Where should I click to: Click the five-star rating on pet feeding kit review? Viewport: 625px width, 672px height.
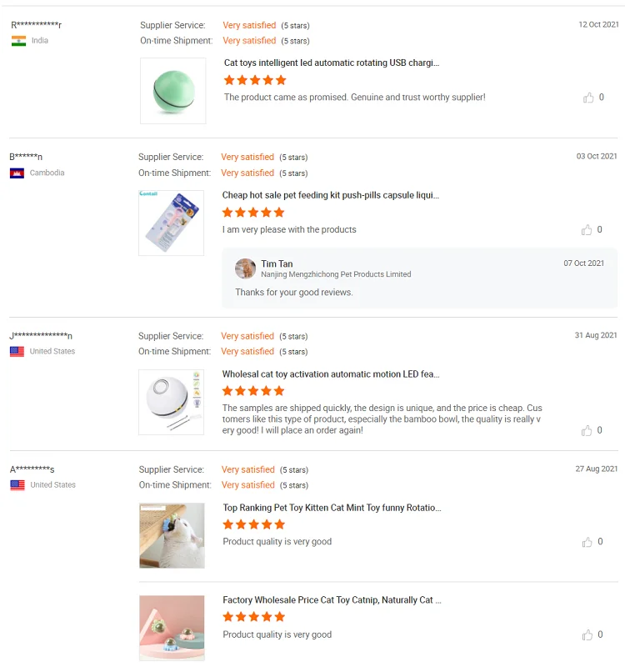(253, 213)
